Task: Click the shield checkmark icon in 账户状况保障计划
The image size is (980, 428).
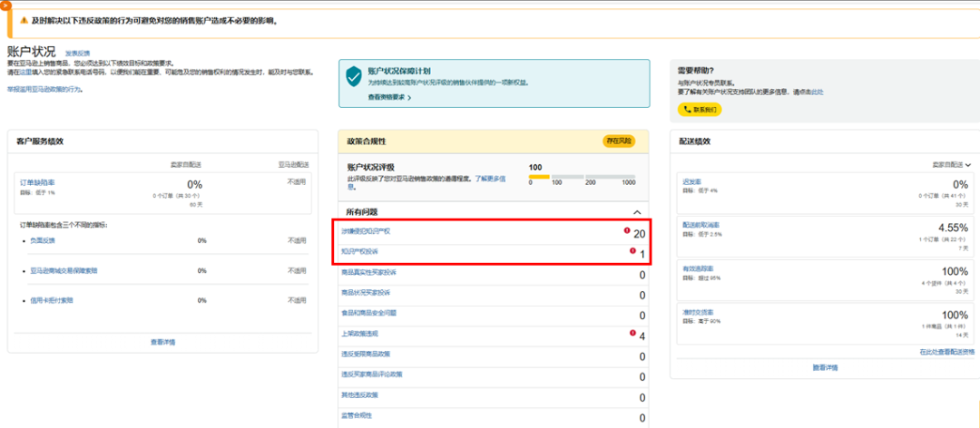Action: tap(353, 78)
